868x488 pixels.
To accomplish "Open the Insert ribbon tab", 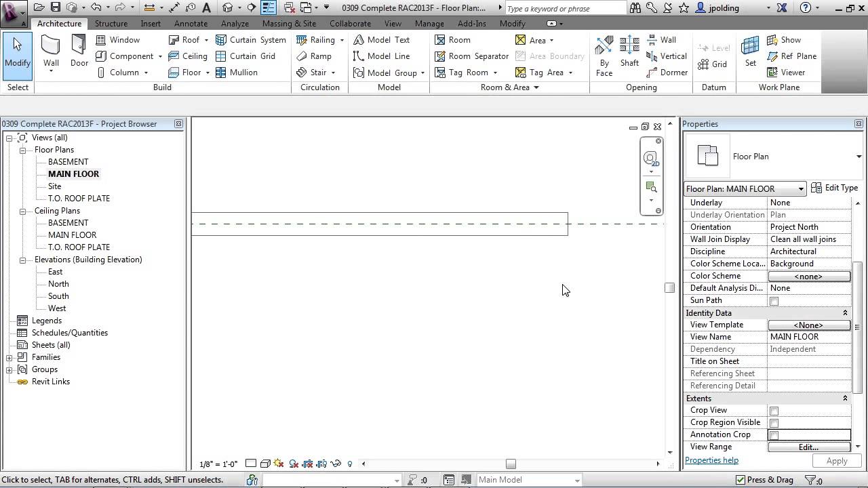I will (151, 23).
